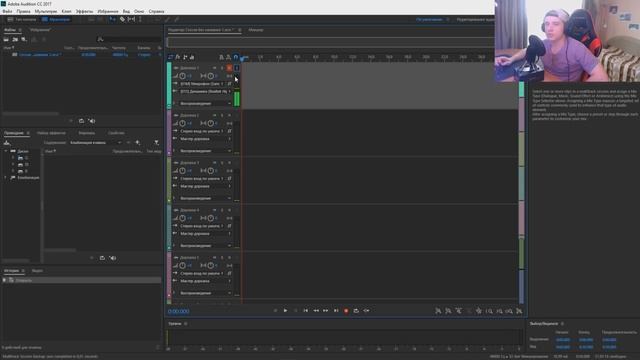The width and height of the screenshot is (640, 360).
Task: Click the New File icon in Files panel
Action: [x=24, y=39]
